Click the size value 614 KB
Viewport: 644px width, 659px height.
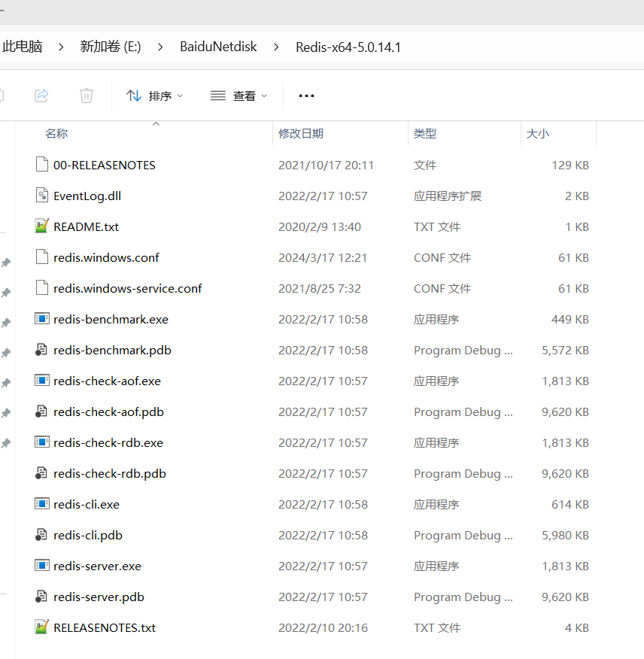point(570,504)
